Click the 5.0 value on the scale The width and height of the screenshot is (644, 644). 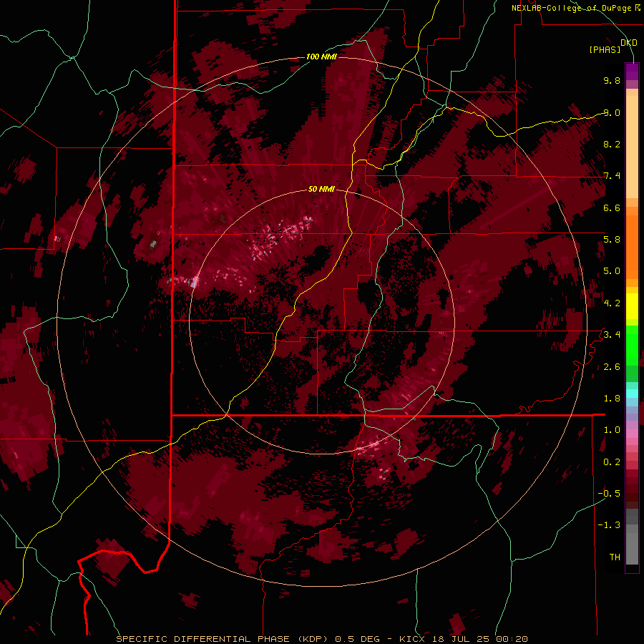click(612, 271)
